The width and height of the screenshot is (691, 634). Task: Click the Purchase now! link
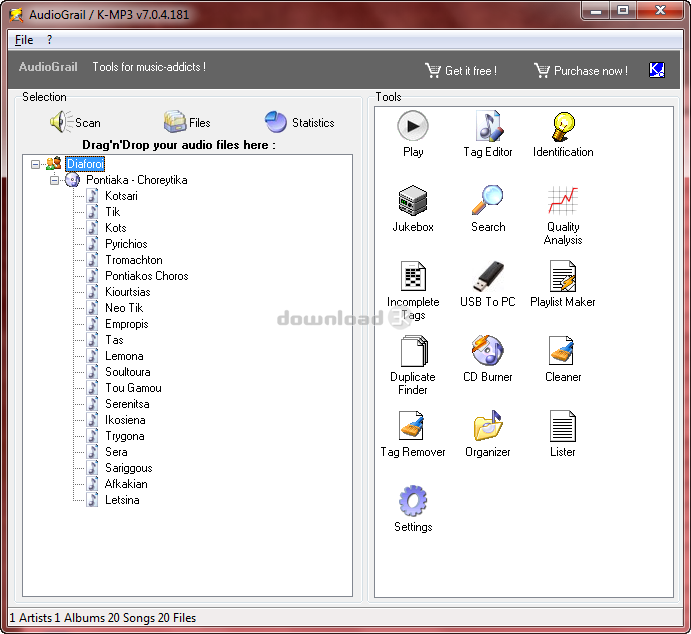(581, 70)
